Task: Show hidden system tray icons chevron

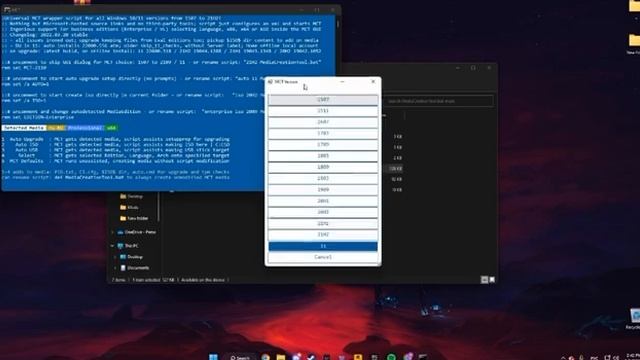Action: pyautogui.click(x=563, y=358)
